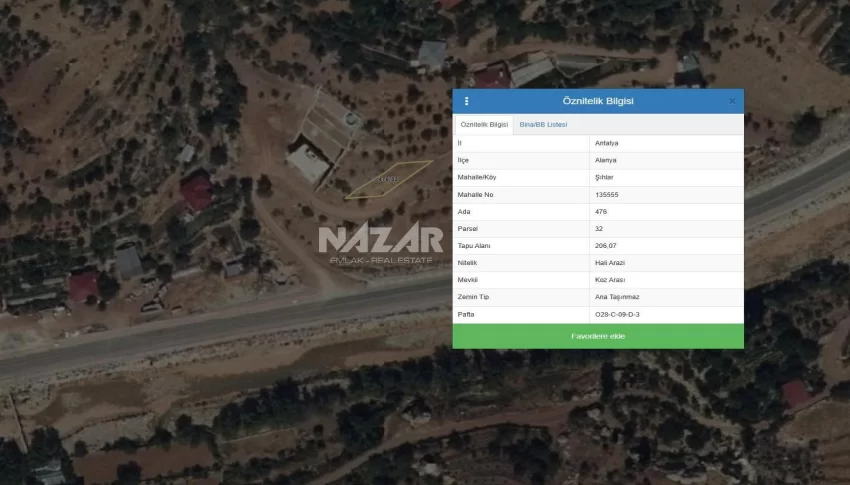Click the Mevkii value Koz Arası
The height and width of the screenshot is (485, 850).
click(x=609, y=279)
